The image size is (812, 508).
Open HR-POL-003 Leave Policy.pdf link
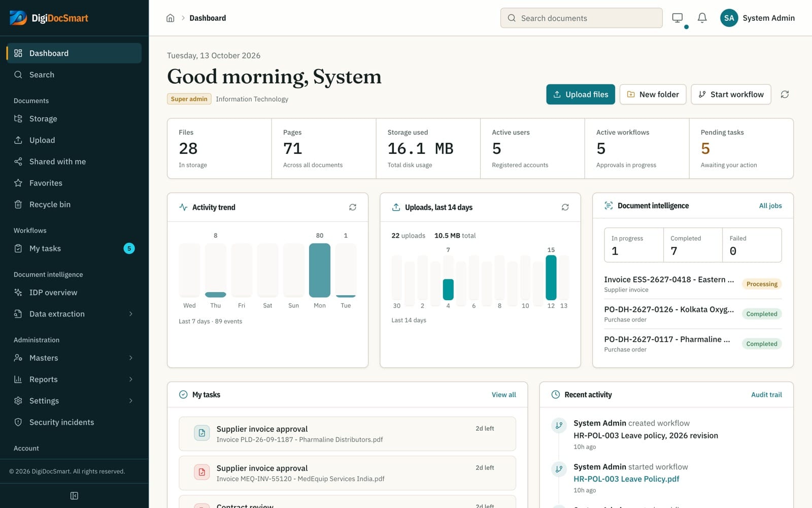click(x=626, y=479)
